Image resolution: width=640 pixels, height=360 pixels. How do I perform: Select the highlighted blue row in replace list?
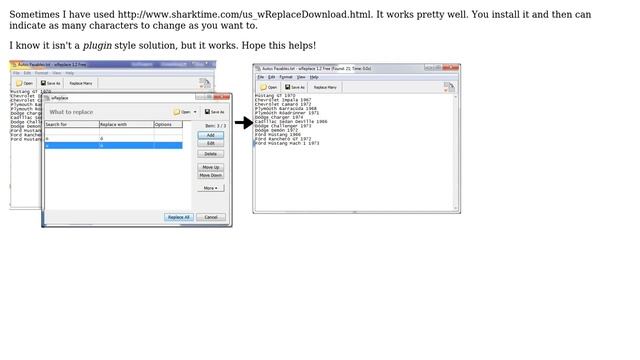tap(113, 145)
